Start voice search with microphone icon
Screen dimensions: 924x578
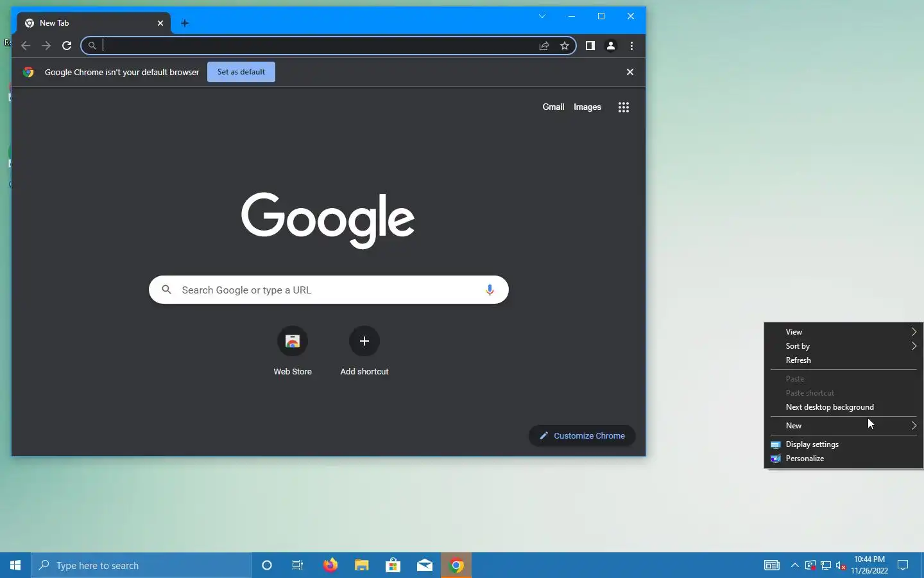click(490, 290)
